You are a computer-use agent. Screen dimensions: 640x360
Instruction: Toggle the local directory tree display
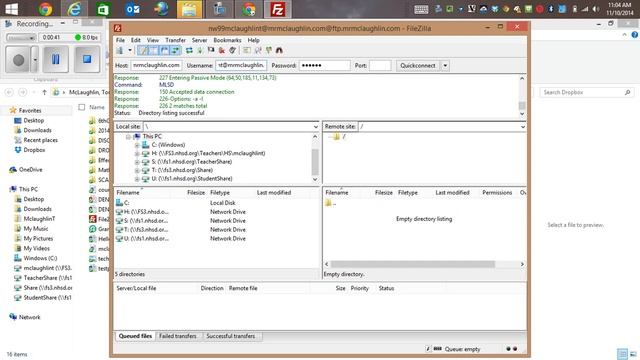[153, 51]
